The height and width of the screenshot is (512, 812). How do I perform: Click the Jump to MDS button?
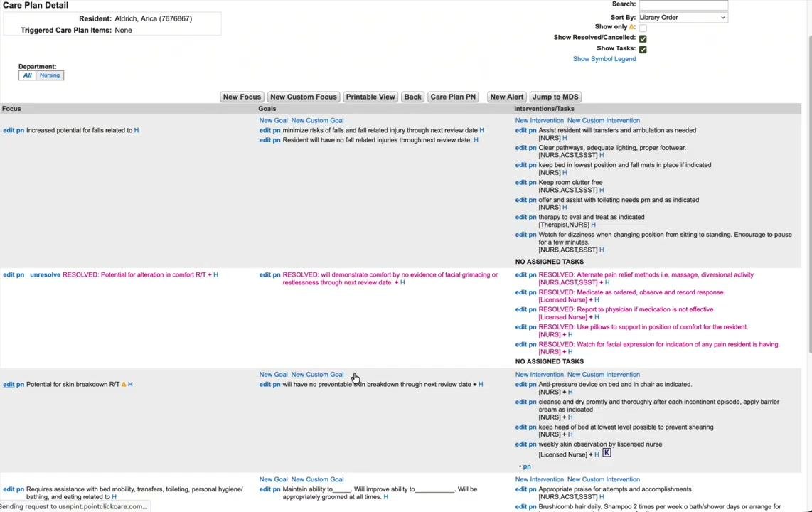coord(555,97)
